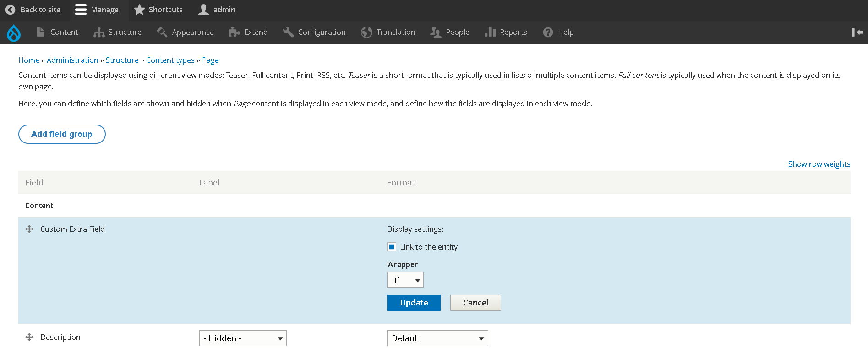Click the Manage hamburger icon
868x349 pixels.
[81, 10]
